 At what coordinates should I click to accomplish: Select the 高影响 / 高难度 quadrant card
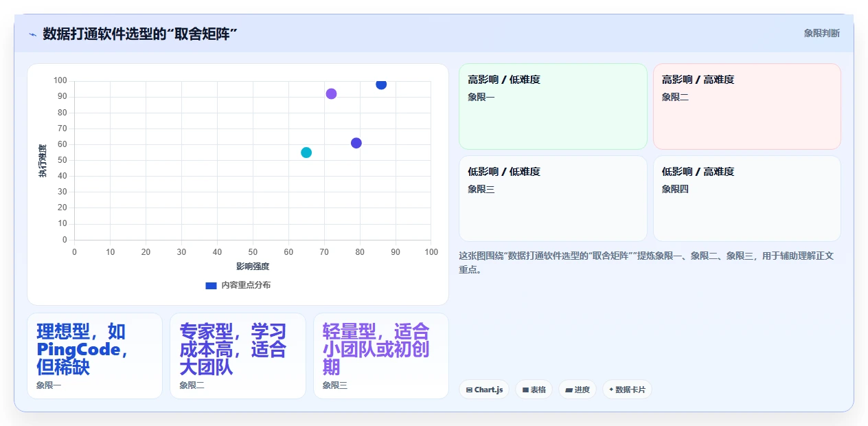coord(747,106)
